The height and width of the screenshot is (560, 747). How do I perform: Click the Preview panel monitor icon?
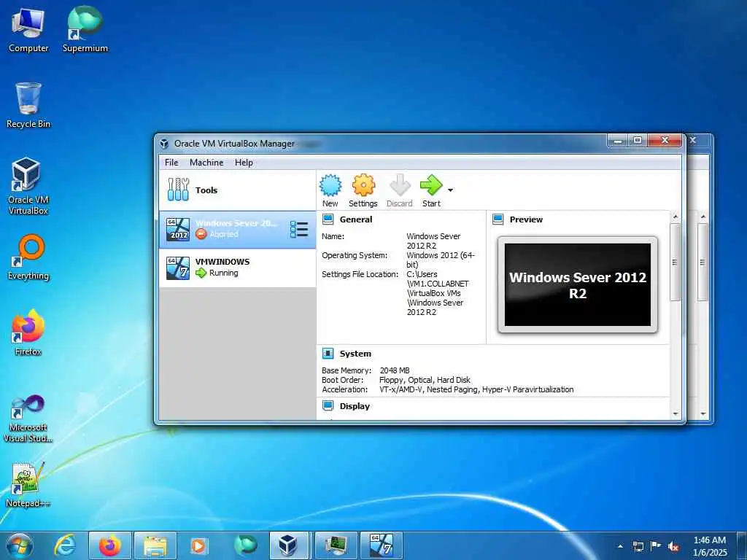(498, 219)
